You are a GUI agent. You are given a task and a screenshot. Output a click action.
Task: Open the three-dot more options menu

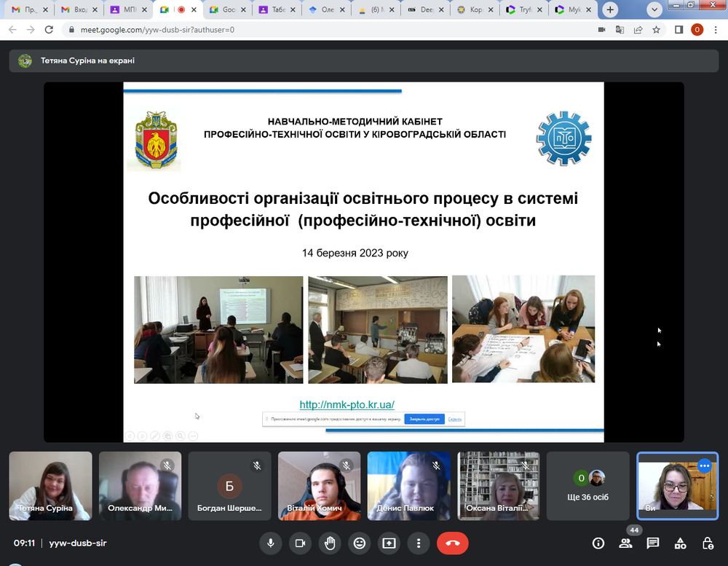418,543
